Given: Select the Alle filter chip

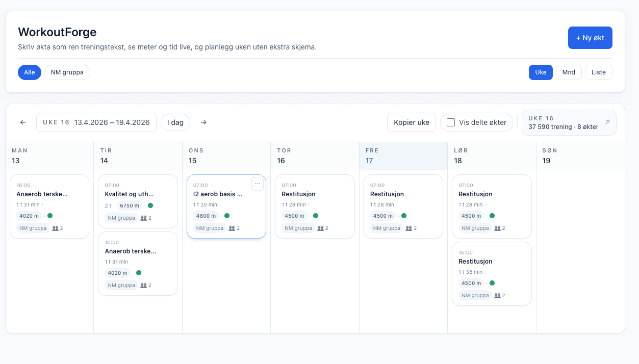Looking at the screenshot, I should pyautogui.click(x=29, y=72).
